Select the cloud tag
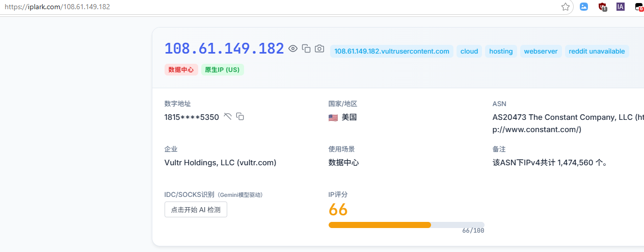 coord(469,52)
